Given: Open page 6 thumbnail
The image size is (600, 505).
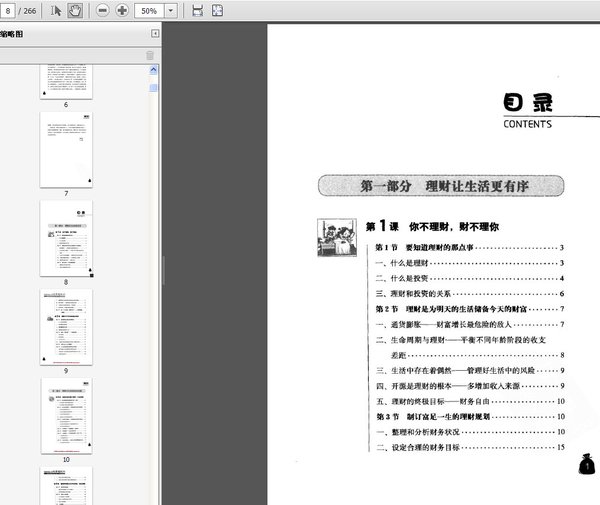Looking at the screenshot, I should [x=66, y=81].
